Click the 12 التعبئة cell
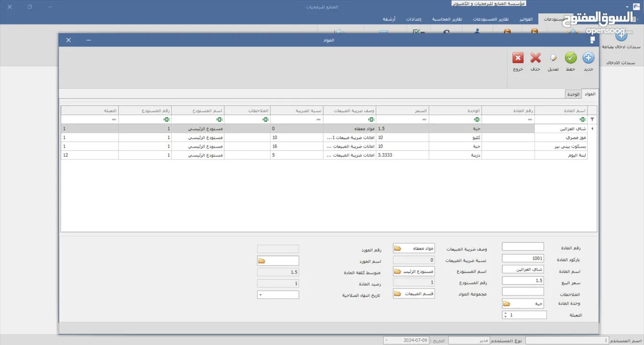Image resolution: width=644 pixels, height=345 pixels. 90,155
